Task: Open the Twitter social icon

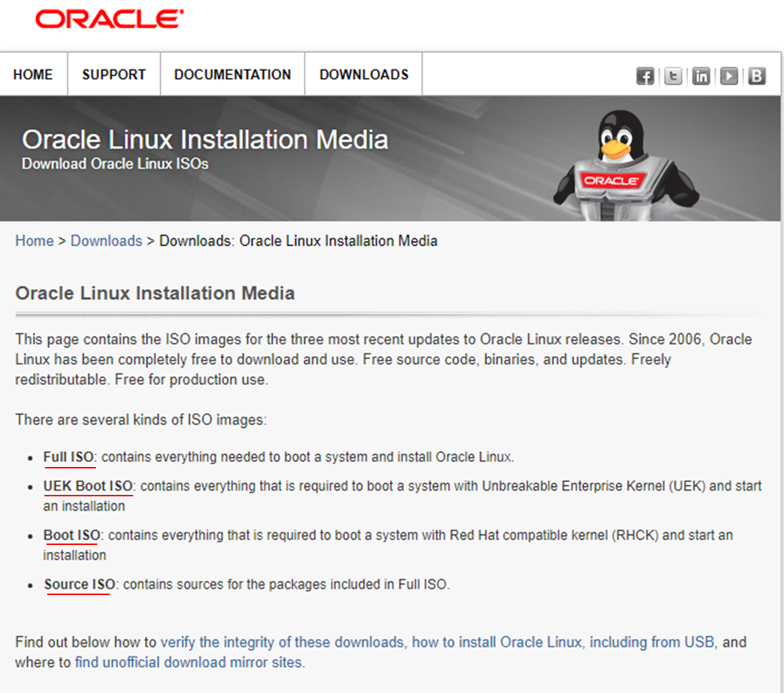Action: tap(673, 76)
